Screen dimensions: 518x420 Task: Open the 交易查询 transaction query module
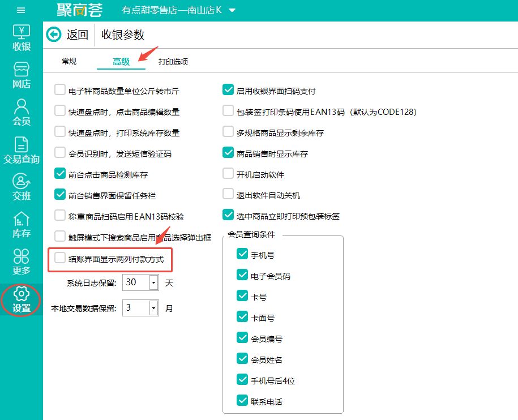click(22, 150)
